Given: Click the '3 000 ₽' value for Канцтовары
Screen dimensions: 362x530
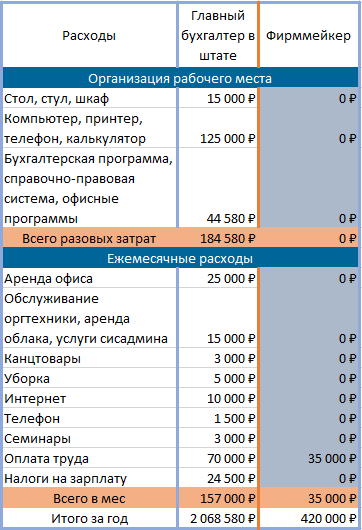Looking at the screenshot, I should (x=218, y=358).
